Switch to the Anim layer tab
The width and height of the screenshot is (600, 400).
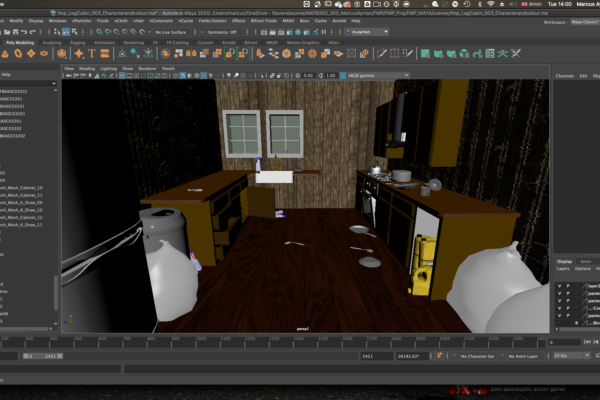point(585,261)
